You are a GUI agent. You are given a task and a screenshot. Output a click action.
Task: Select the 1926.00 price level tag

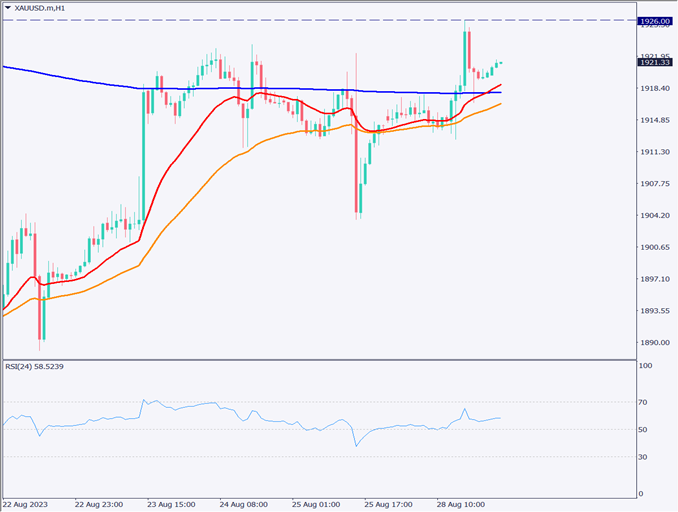coord(656,20)
